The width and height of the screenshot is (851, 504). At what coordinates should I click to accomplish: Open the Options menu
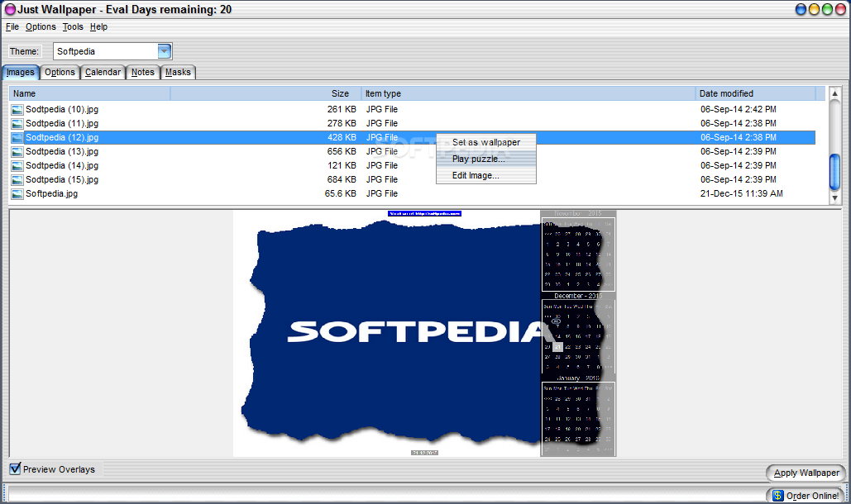[x=41, y=26]
